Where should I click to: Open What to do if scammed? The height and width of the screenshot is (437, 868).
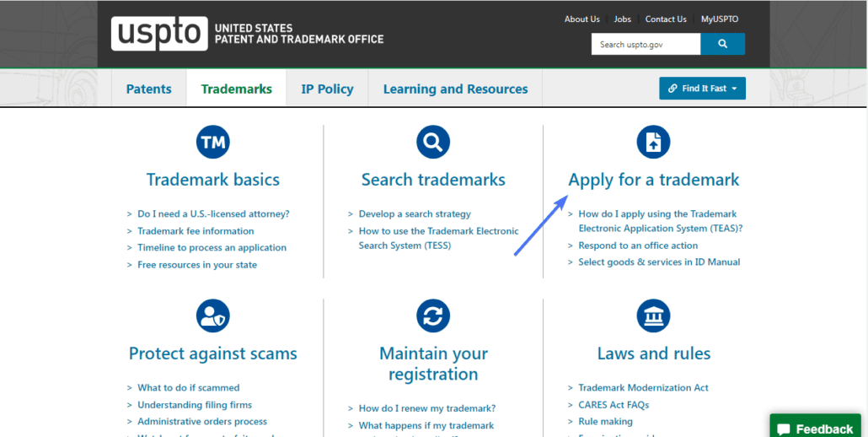click(189, 388)
